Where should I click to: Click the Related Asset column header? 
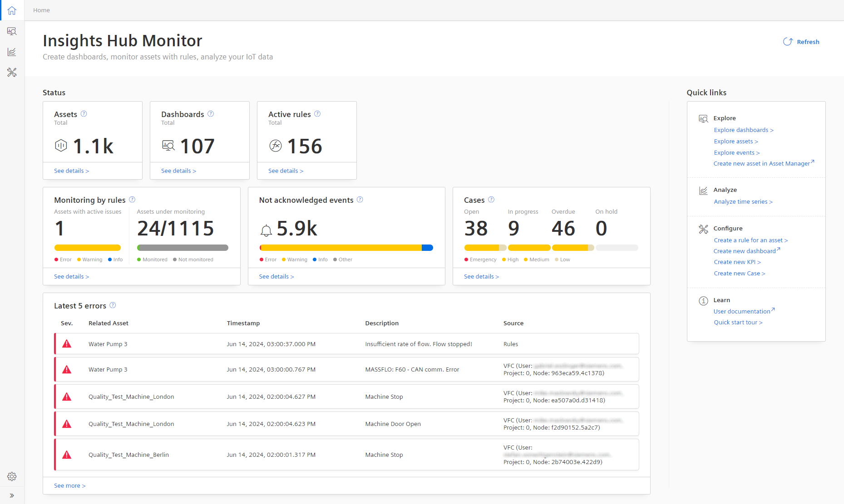coord(109,323)
